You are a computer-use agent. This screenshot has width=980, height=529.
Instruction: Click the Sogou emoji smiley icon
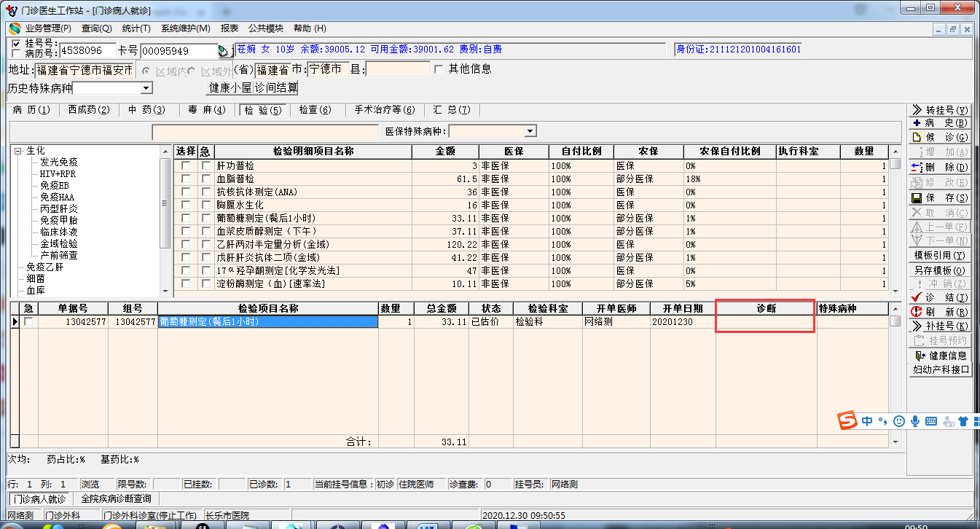click(x=899, y=420)
